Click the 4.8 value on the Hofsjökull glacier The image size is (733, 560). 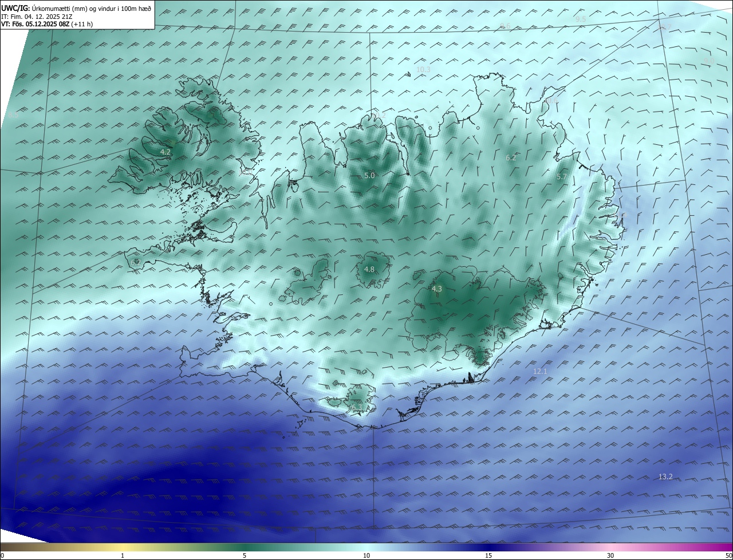369,270
